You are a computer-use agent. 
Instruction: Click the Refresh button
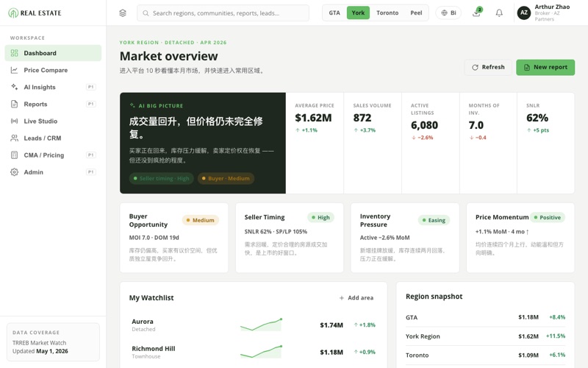(x=488, y=67)
